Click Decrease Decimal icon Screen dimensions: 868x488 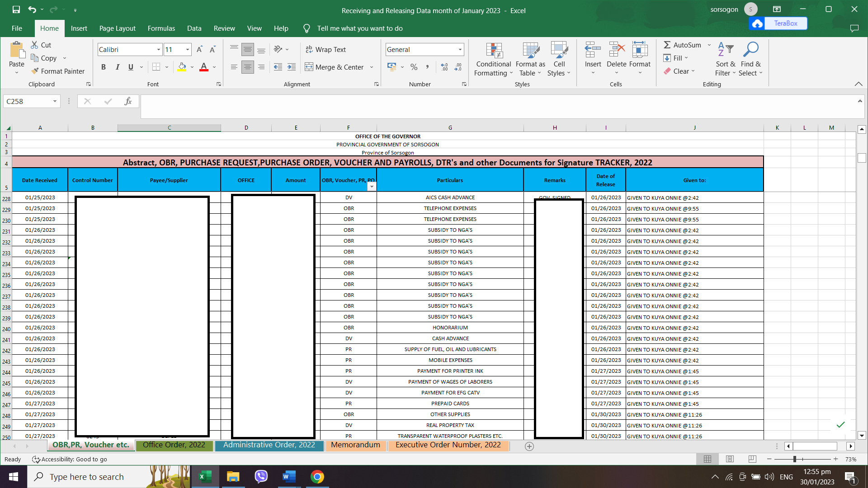458,67
